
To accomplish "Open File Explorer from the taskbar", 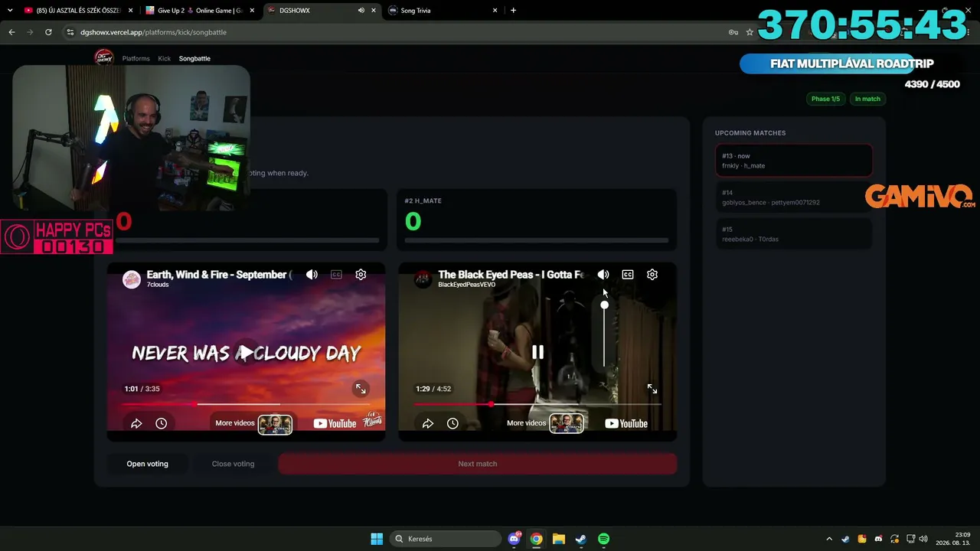I will pos(559,539).
